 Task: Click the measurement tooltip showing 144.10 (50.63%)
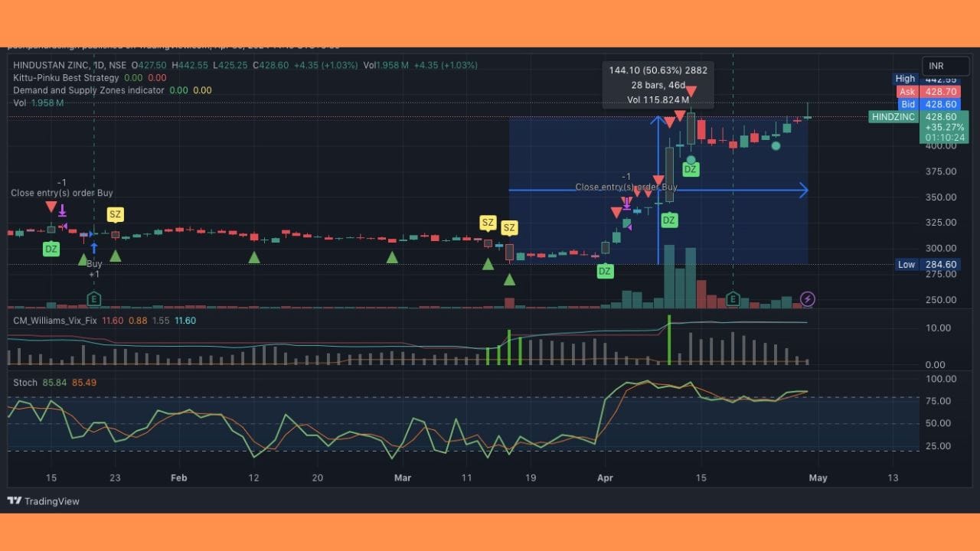(658, 84)
